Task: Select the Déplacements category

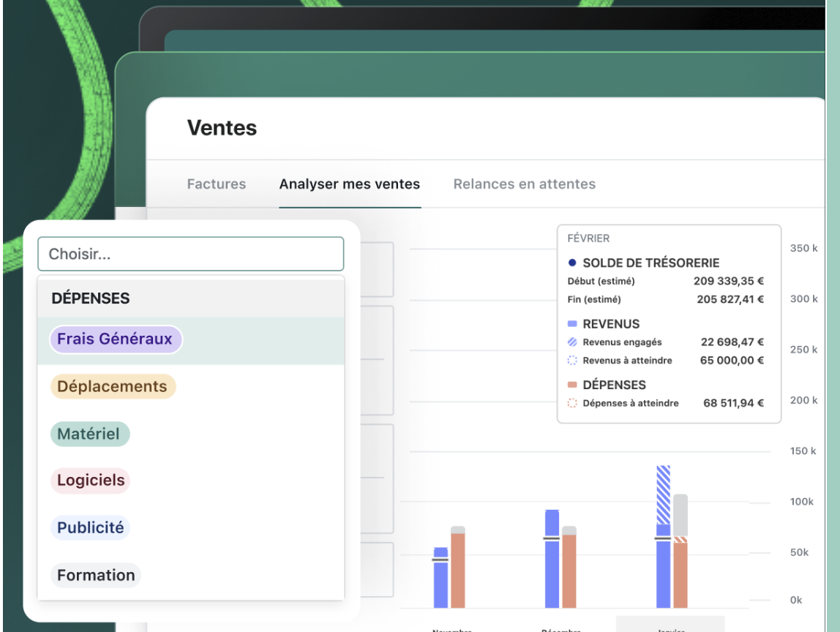Action: pos(113,386)
